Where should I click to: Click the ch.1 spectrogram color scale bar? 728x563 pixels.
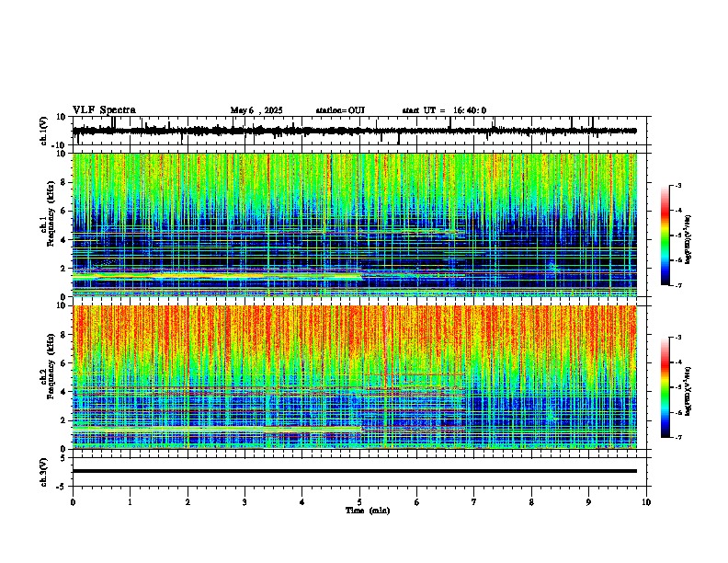665,236
